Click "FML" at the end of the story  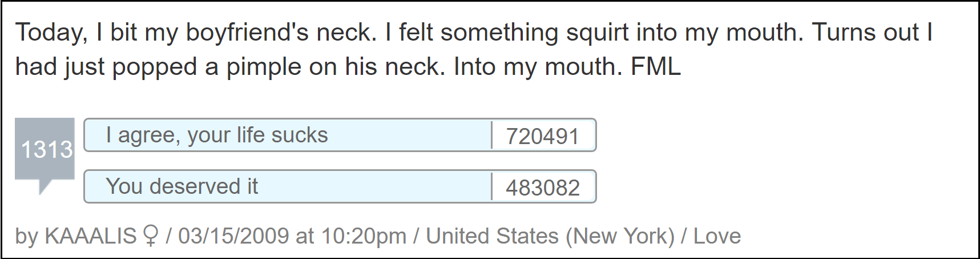pos(656,66)
